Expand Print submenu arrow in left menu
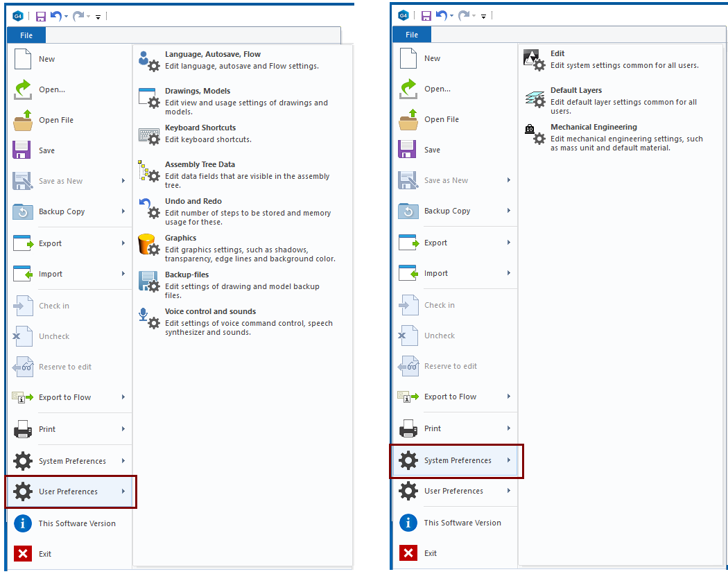This screenshot has height=574, width=728. coord(123,429)
